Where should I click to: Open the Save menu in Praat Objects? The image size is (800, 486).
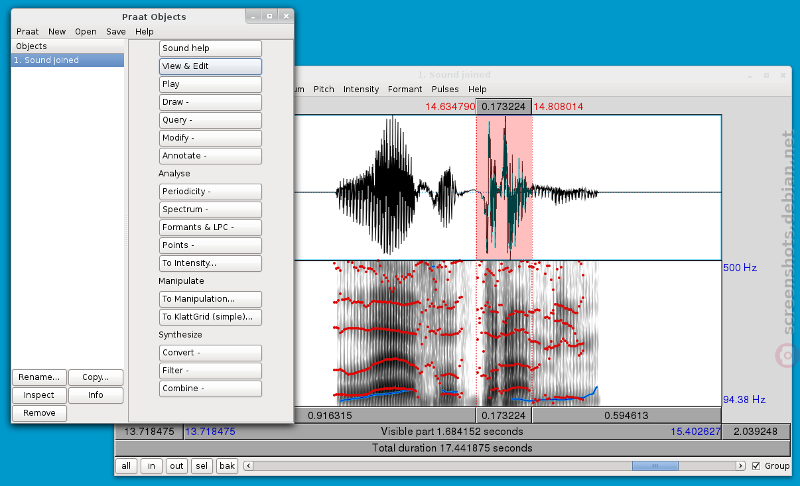point(116,32)
